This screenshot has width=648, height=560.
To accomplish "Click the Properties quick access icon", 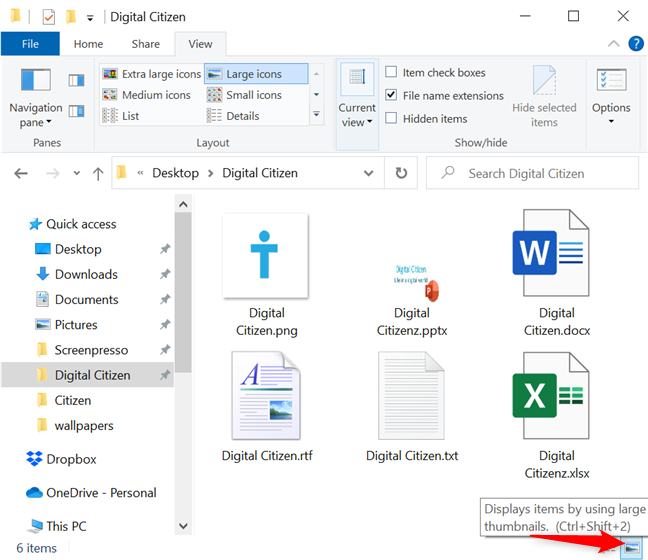I will point(49,17).
